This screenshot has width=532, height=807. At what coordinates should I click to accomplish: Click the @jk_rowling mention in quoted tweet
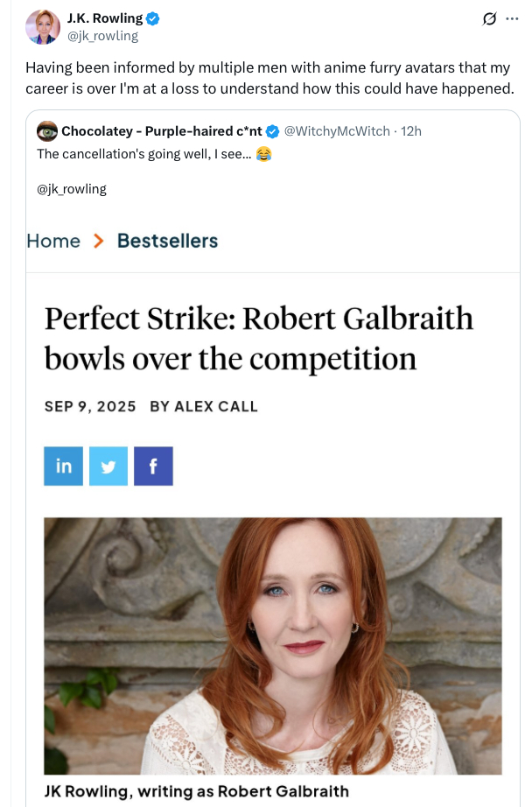(72, 188)
